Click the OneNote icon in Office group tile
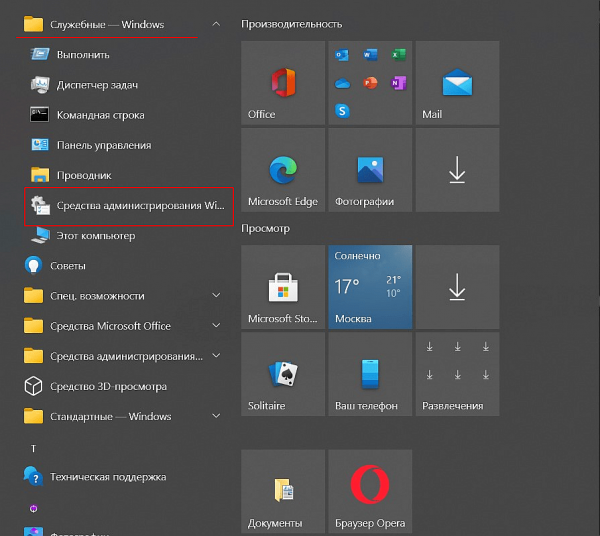600x536 pixels. (x=398, y=83)
